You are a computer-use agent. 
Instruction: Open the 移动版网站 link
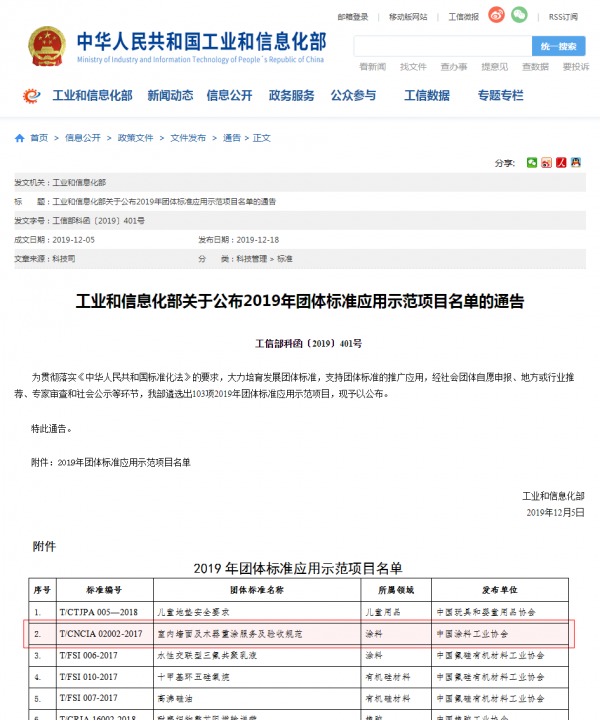(408, 16)
